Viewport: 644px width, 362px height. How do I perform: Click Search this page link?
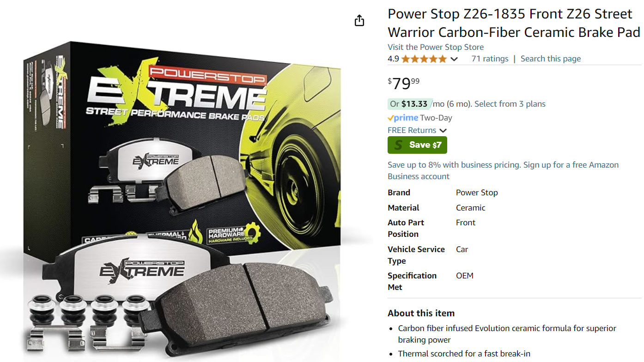(x=551, y=59)
